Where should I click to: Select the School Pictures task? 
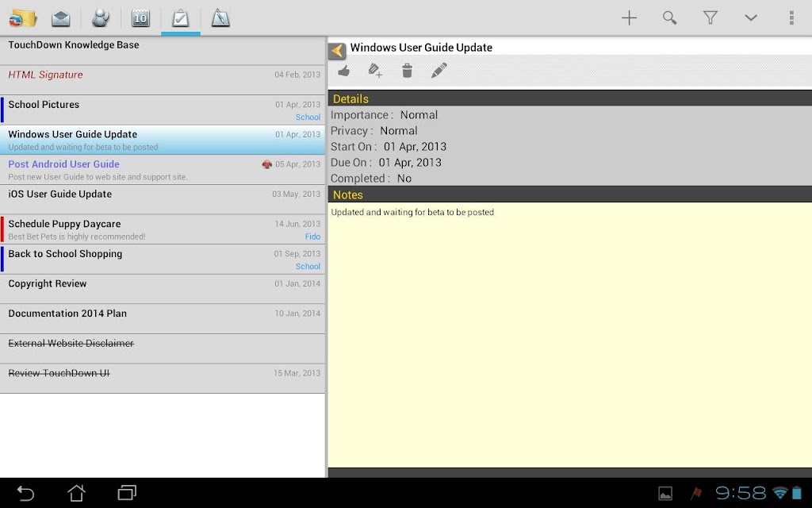[163, 110]
